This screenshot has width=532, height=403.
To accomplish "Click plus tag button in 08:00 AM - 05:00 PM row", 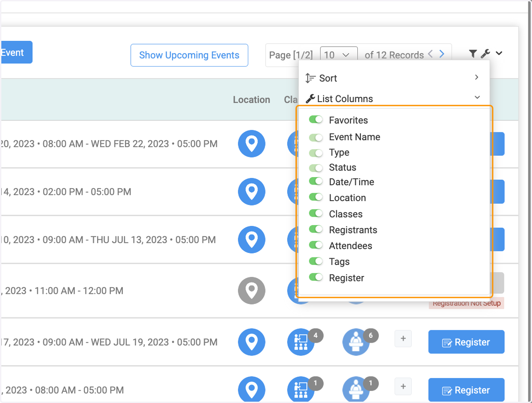I will [403, 387].
